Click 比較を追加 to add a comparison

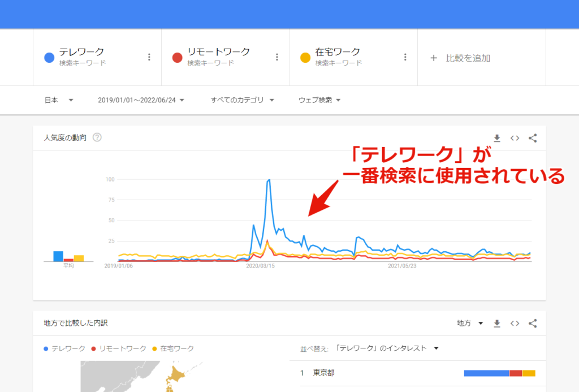click(x=460, y=58)
